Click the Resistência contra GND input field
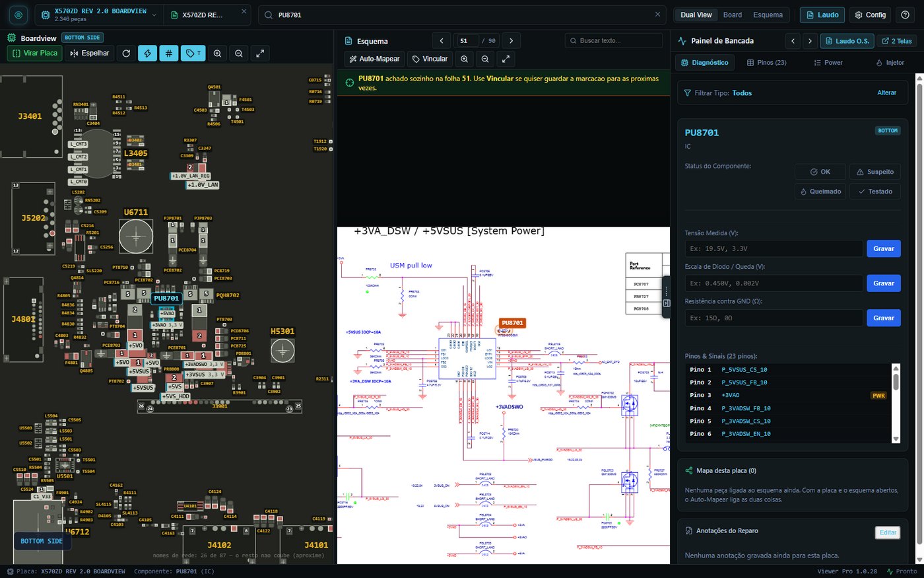The width and height of the screenshot is (924, 578). 774,318
